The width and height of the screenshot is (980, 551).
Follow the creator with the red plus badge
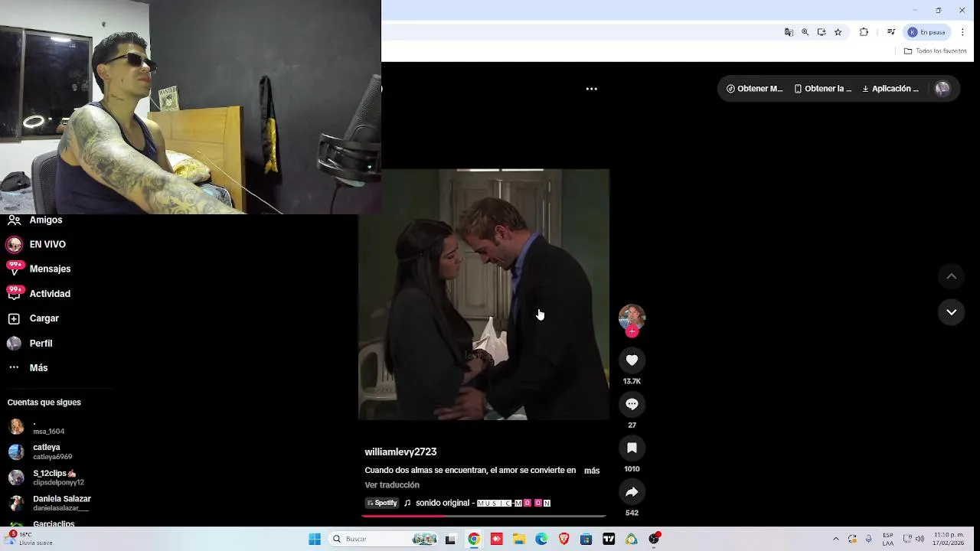(632, 331)
